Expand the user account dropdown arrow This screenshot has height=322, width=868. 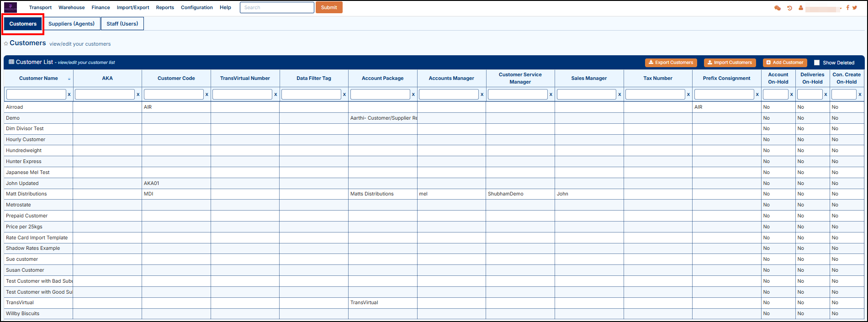pos(841,8)
